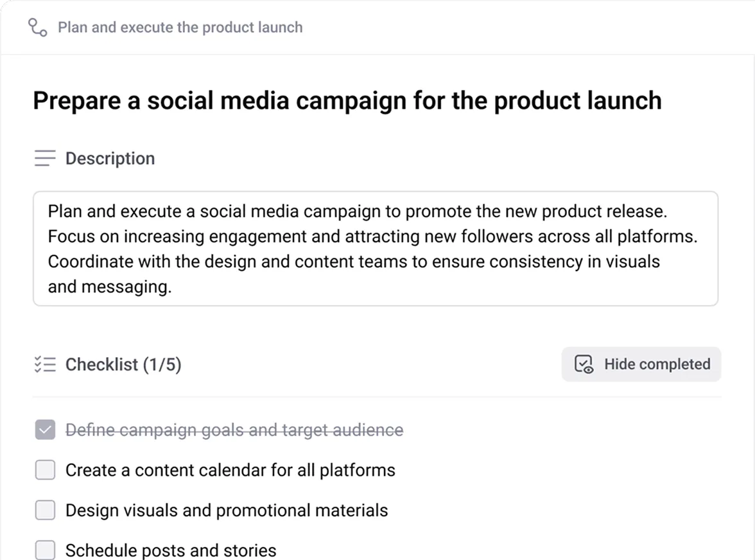Collapse the Checklist (1/5) section heading
This screenshot has width=755, height=560.
pyautogui.click(x=123, y=365)
